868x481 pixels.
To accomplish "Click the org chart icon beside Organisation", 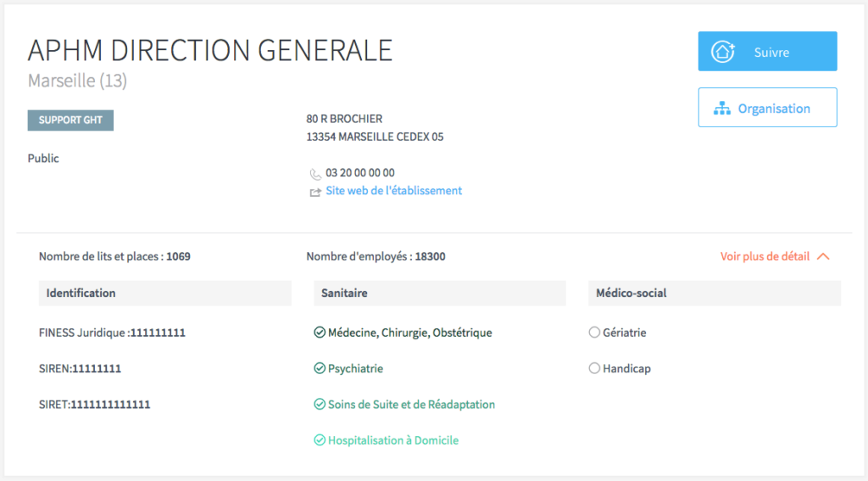I will click(x=722, y=109).
